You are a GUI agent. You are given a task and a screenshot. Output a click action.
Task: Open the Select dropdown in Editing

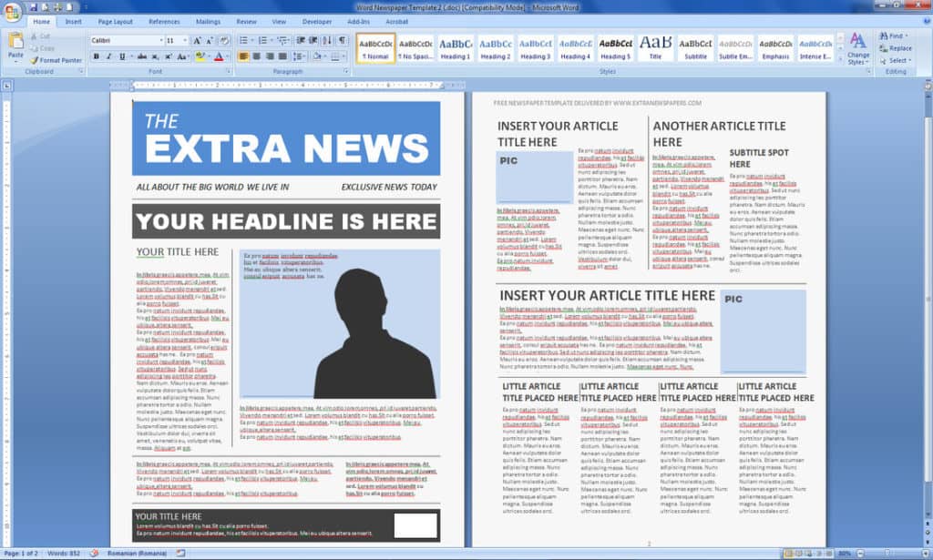pos(895,61)
